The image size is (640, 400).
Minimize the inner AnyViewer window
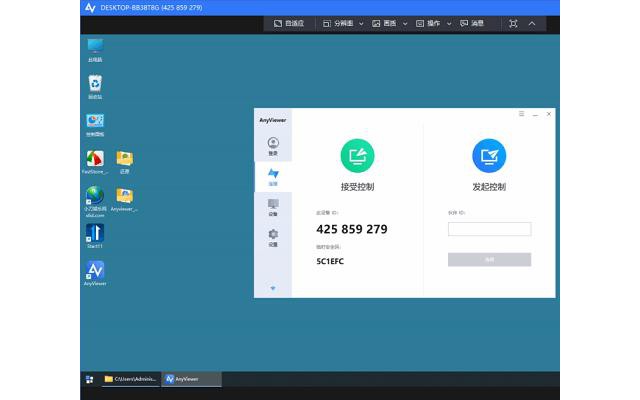point(535,114)
